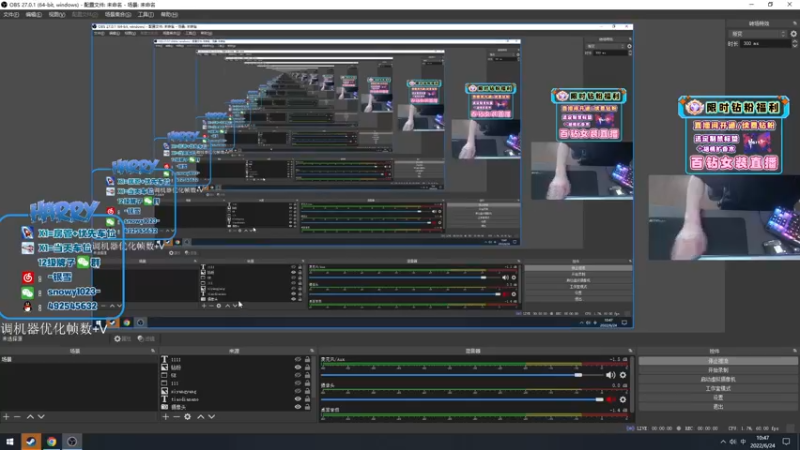The width and height of the screenshot is (800, 450).
Task: Click the Audio Mixer vertical scrollbar
Action: (x=633, y=385)
